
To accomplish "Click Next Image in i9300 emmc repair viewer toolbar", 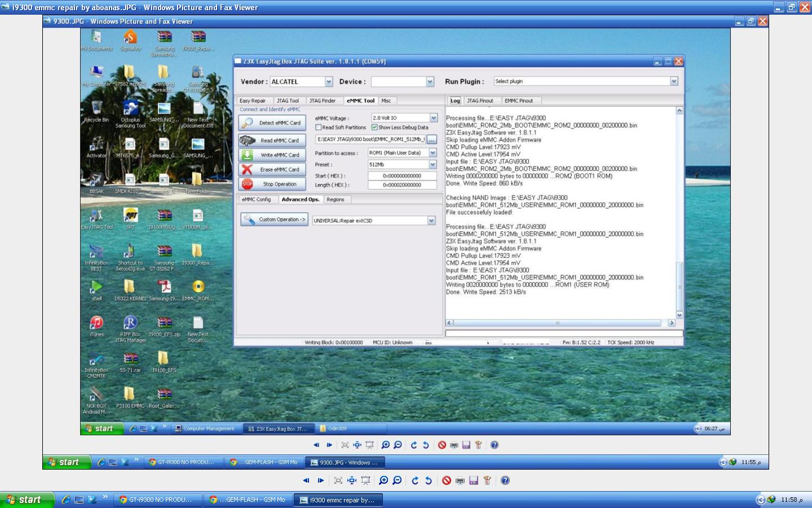I will pos(320,480).
